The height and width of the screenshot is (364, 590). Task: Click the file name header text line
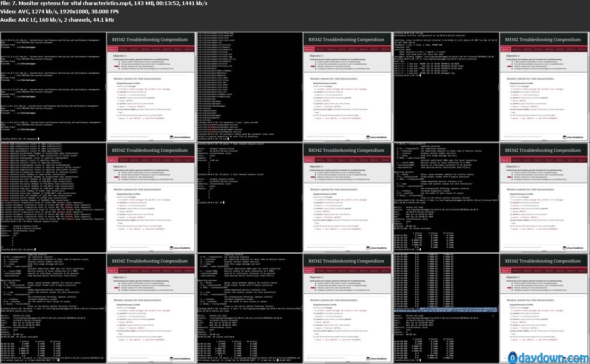104,3
